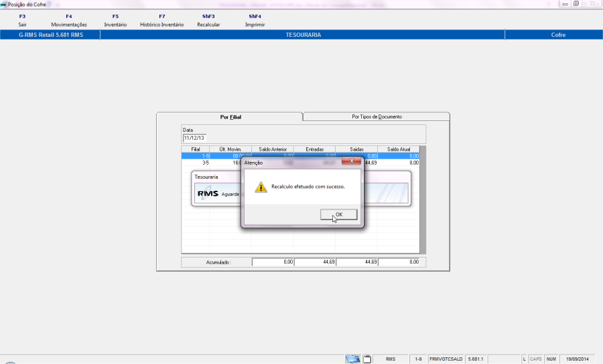Close the Atenção dialog with X

(351, 161)
